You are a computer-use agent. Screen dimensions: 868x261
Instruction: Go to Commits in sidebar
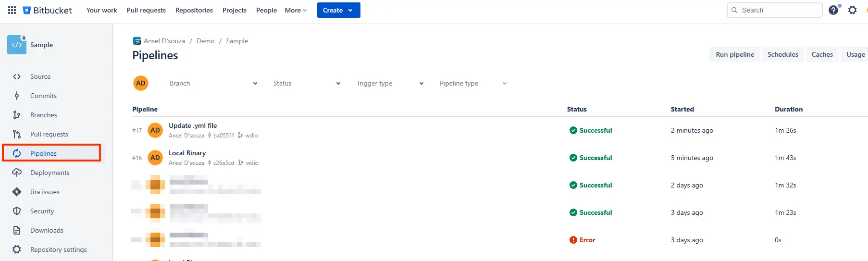tap(43, 96)
